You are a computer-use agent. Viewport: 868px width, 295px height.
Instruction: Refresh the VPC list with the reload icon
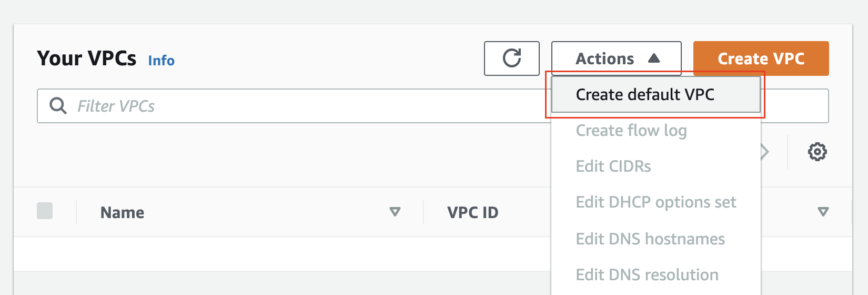click(x=512, y=58)
